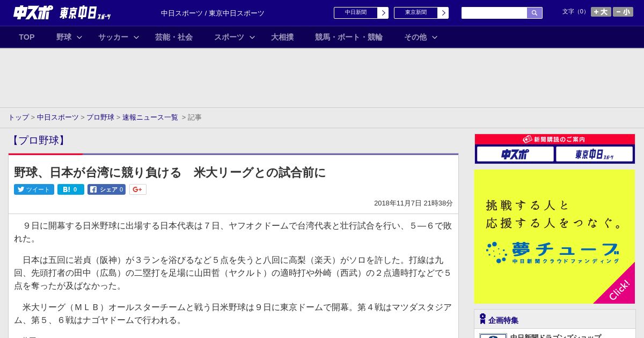Expand the スポーツ dropdown chevron
The width and height of the screenshot is (644, 338).
click(252, 37)
